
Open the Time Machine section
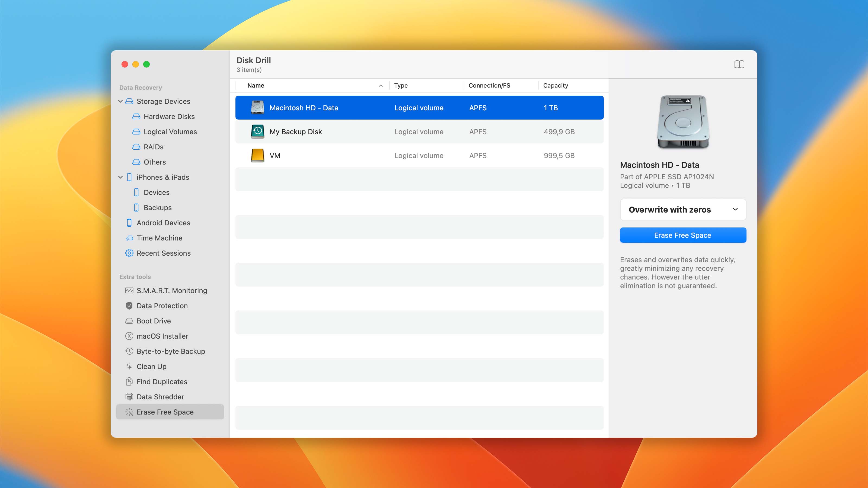(159, 238)
